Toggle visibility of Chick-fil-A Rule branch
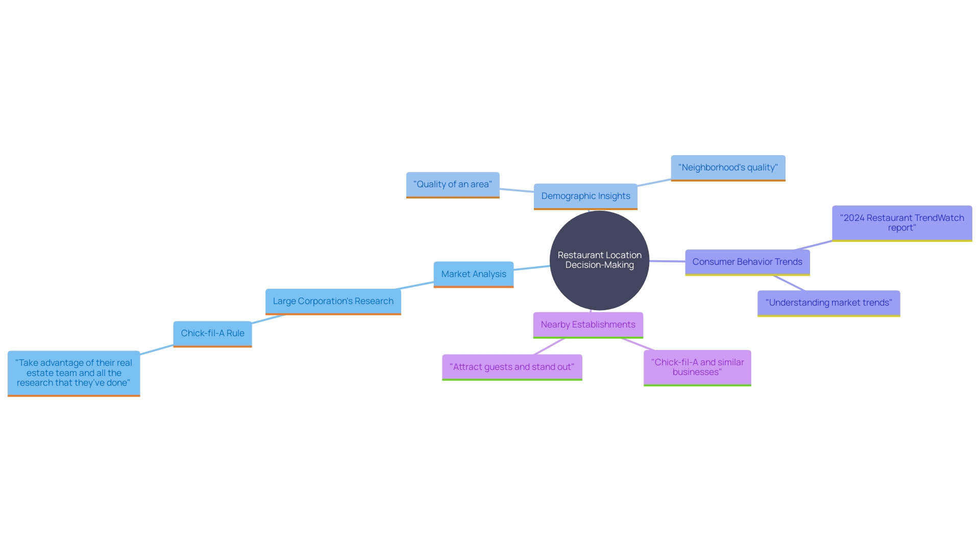 [213, 332]
